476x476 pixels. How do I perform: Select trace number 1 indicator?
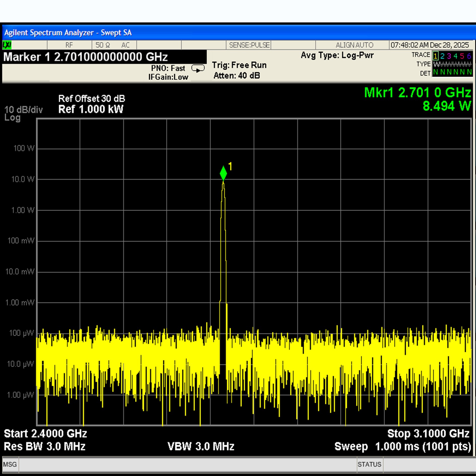tap(436, 56)
